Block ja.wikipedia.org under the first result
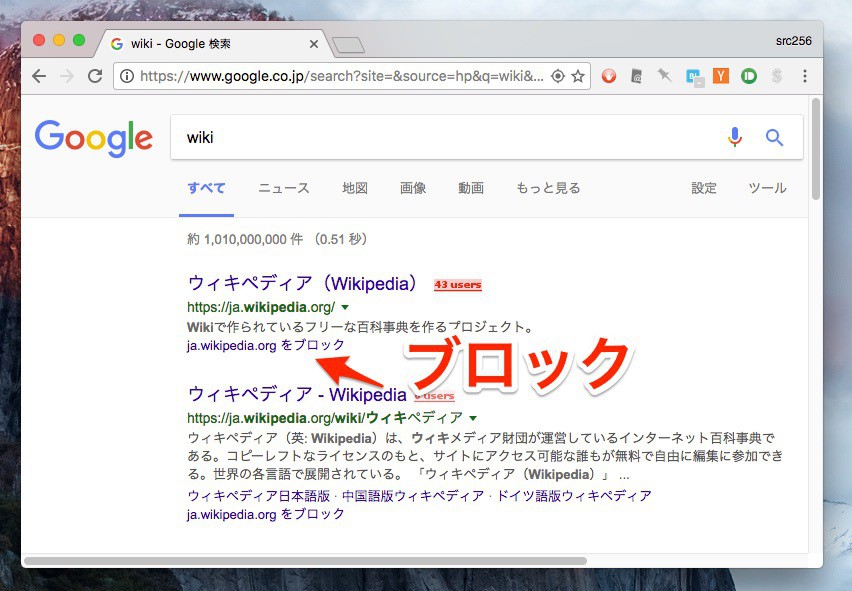This screenshot has width=852, height=591. (x=266, y=345)
